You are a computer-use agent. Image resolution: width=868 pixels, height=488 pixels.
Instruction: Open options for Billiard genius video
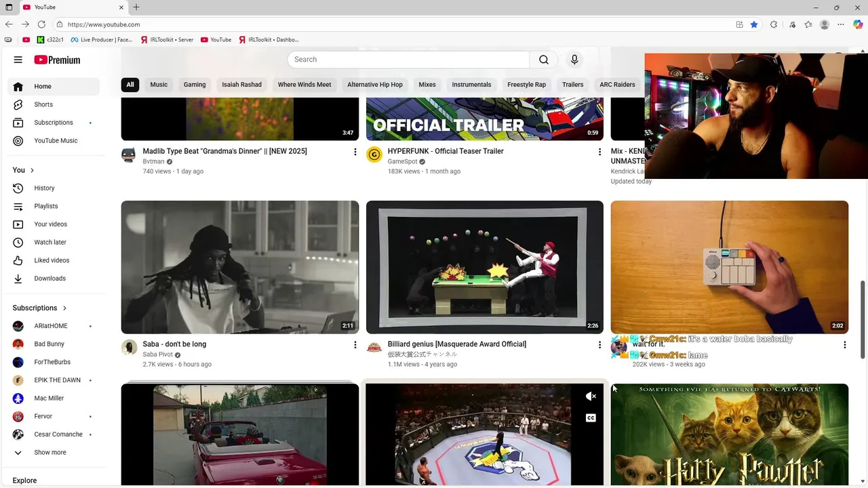(x=599, y=345)
